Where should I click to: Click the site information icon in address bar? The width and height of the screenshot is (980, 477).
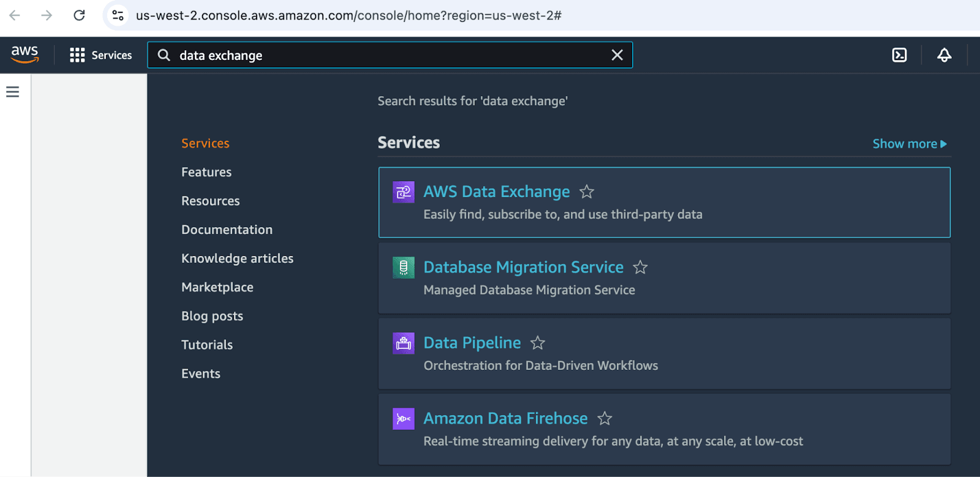pyautogui.click(x=118, y=15)
